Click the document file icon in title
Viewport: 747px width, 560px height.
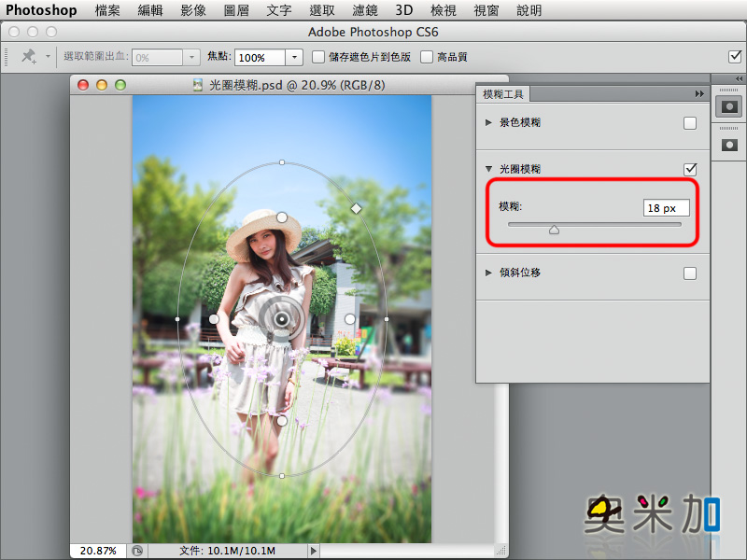[198, 85]
